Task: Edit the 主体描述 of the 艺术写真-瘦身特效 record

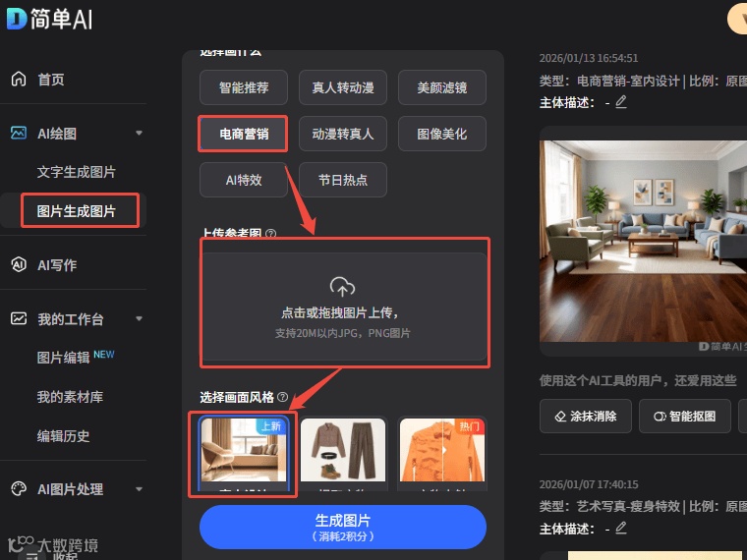Action: point(621,529)
